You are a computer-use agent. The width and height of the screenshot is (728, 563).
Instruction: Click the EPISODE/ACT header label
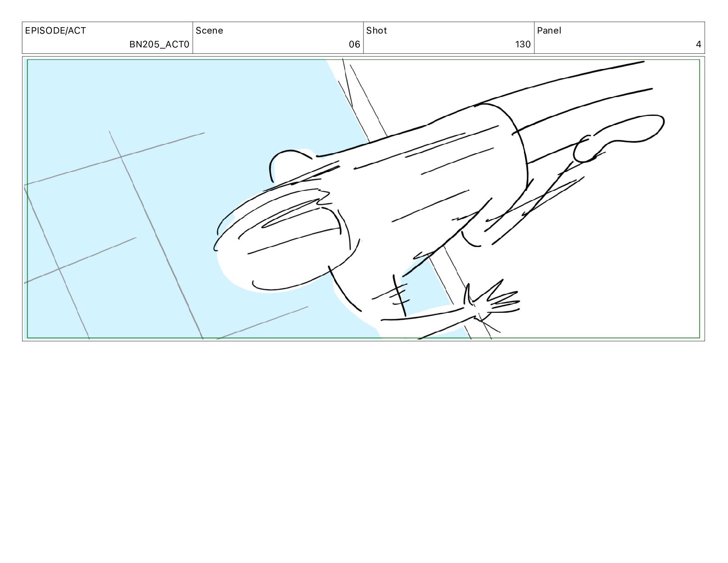pyautogui.click(x=55, y=31)
